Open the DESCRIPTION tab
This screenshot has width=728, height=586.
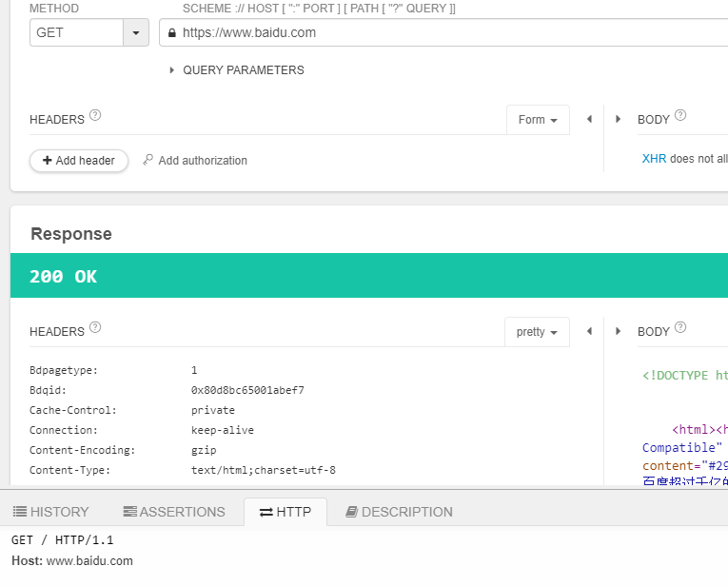click(x=399, y=512)
